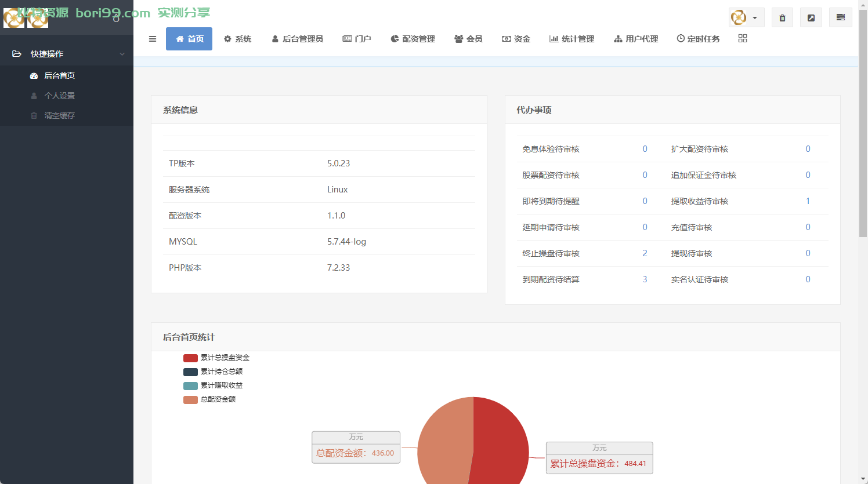Click the person icon beside 后台管理员
This screenshot has width=868, height=484.
point(275,39)
